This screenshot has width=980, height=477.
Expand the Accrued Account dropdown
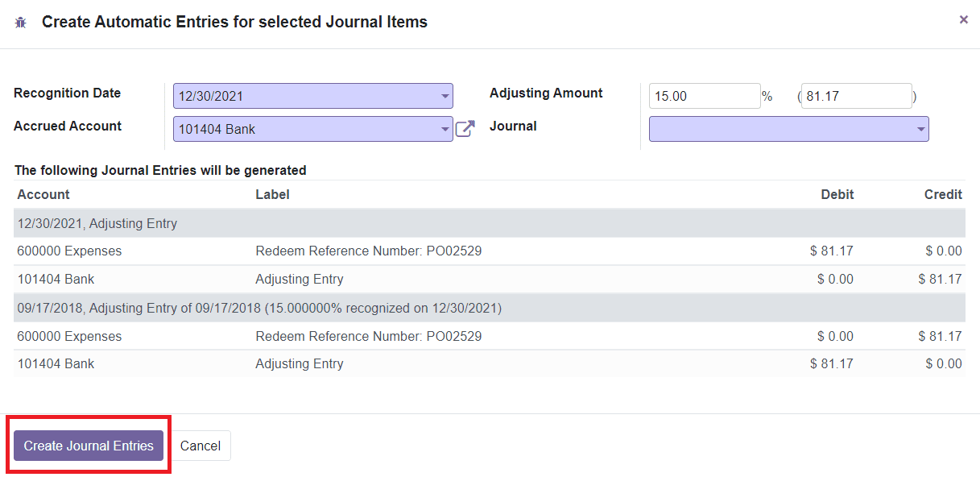point(445,128)
